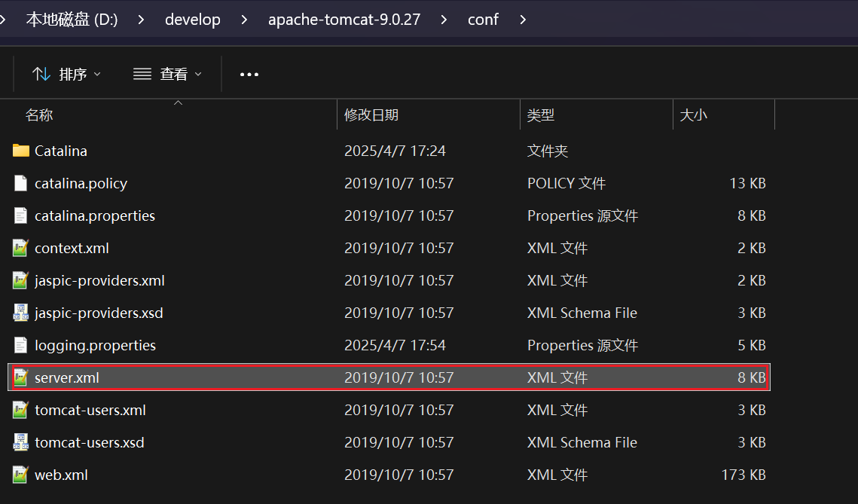Go to the apache-tomcat-9.0.27 breadcrumb
Viewport: 858px width, 504px height.
pyautogui.click(x=344, y=20)
